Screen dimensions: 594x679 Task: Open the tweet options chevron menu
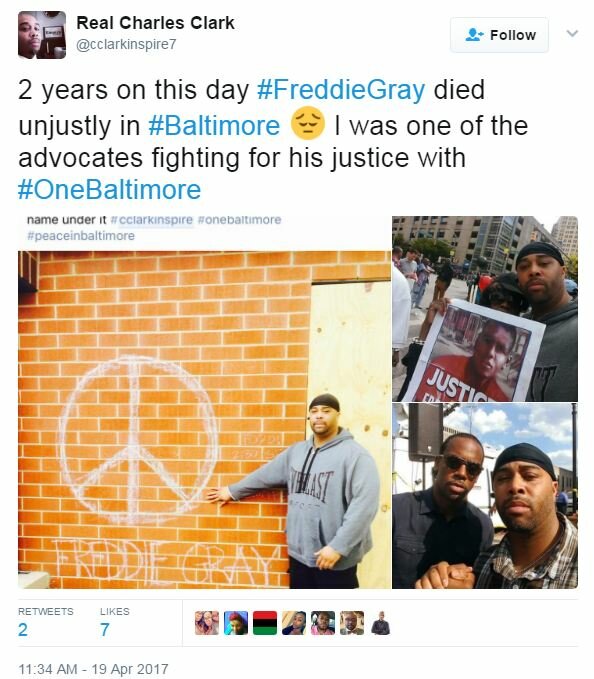(572, 33)
